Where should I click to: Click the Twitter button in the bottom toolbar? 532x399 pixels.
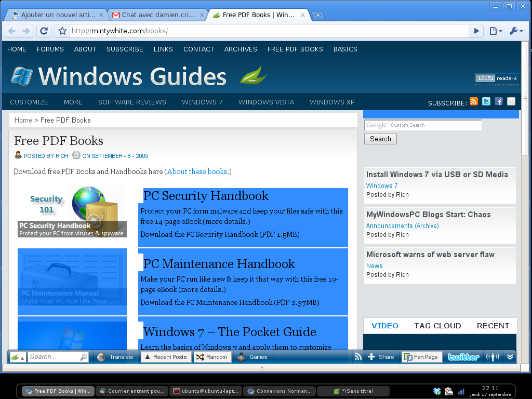pos(463,357)
